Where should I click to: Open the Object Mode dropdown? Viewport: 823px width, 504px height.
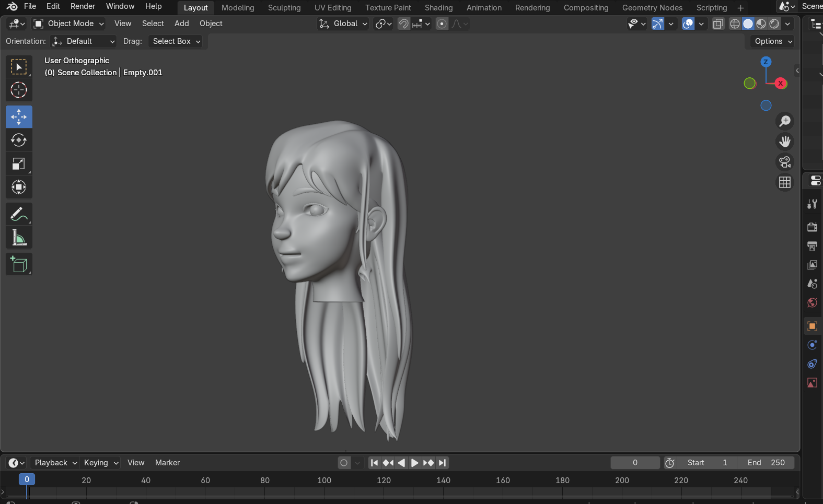[x=69, y=24]
